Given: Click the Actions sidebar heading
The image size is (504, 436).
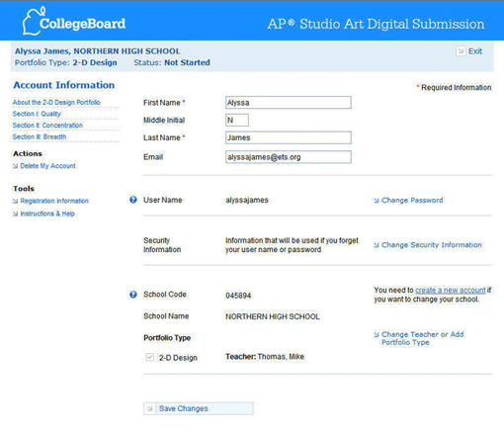Looking at the screenshot, I should tap(28, 153).
